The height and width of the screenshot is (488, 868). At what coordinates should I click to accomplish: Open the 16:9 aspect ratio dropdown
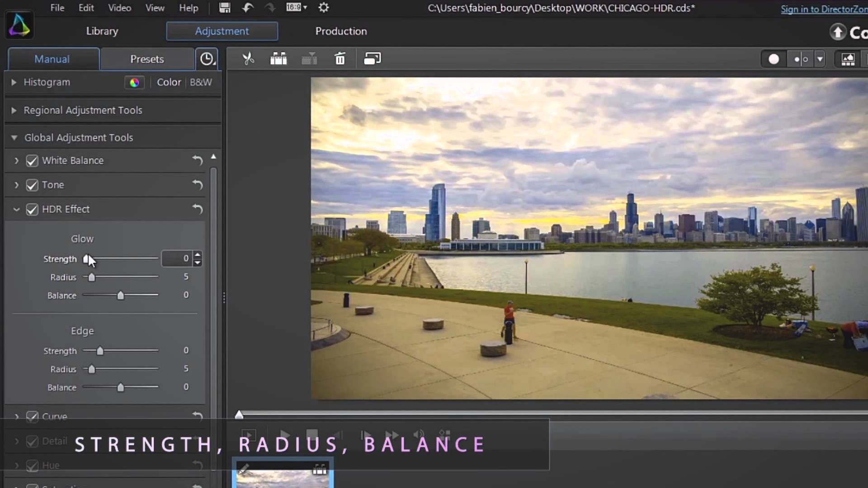click(297, 7)
